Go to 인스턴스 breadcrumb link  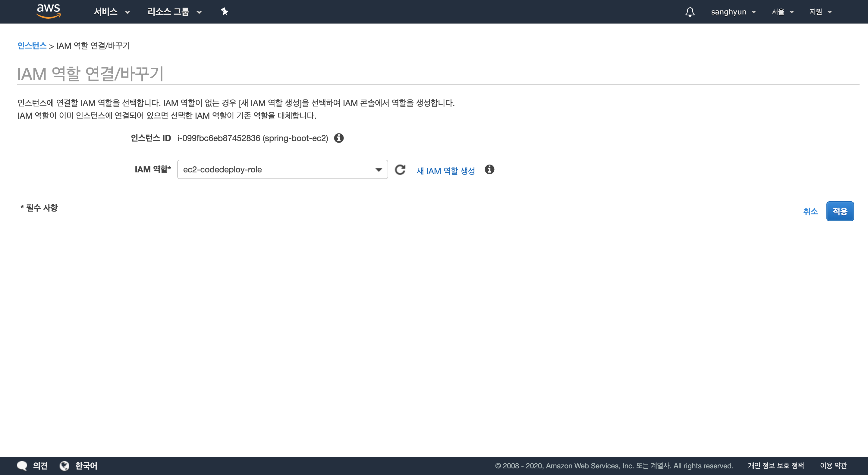pyautogui.click(x=32, y=46)
